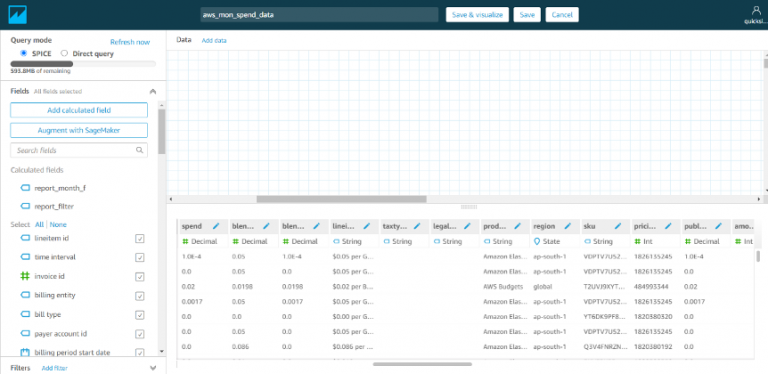The height and width of the screenshot is (374, 768).
Task: Uncheck the billing entity field checkbox
Action: (140, 296)
